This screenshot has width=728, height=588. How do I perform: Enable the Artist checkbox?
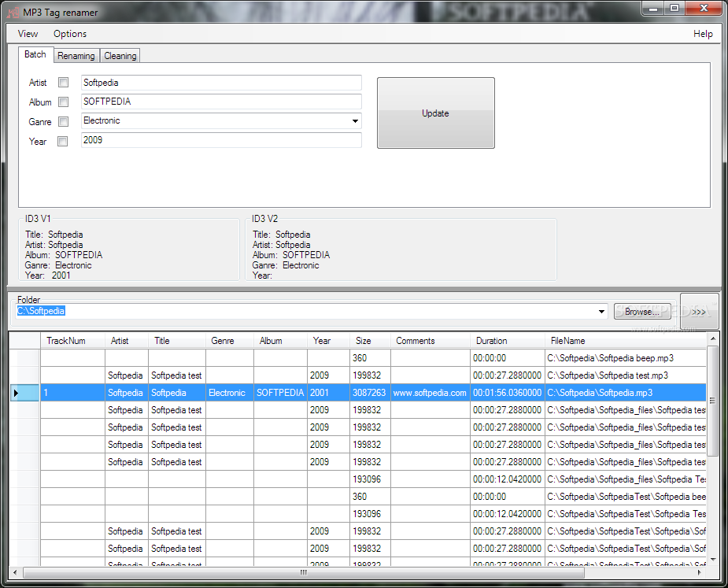pyautogui.click(x=63, y=82)
